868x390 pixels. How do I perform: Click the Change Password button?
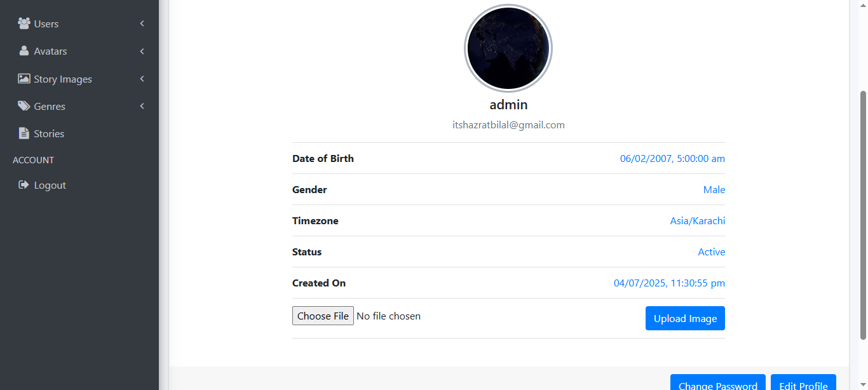pos(718,384)
